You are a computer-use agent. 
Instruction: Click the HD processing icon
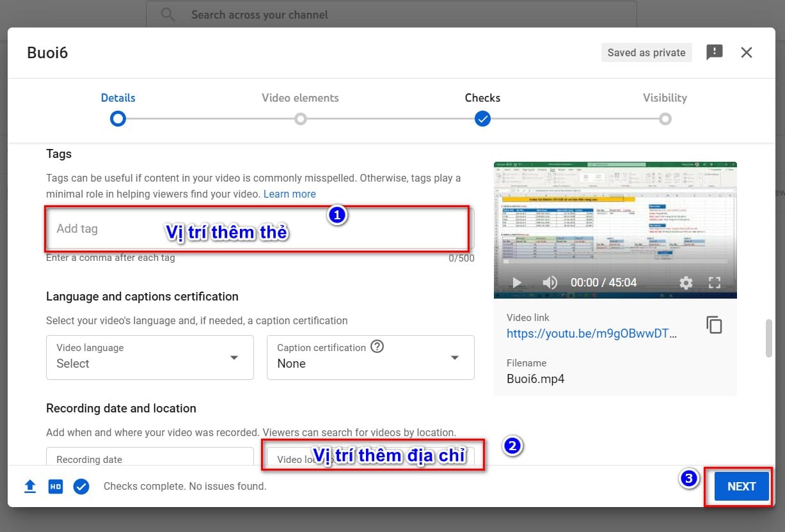pos(56,487)
